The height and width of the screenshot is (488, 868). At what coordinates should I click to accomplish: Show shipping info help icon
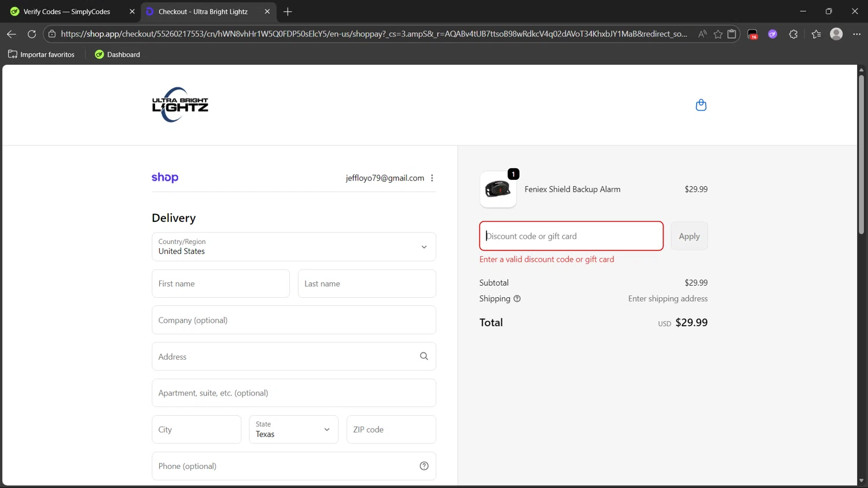pyautogui.click(x=517, y=299)
